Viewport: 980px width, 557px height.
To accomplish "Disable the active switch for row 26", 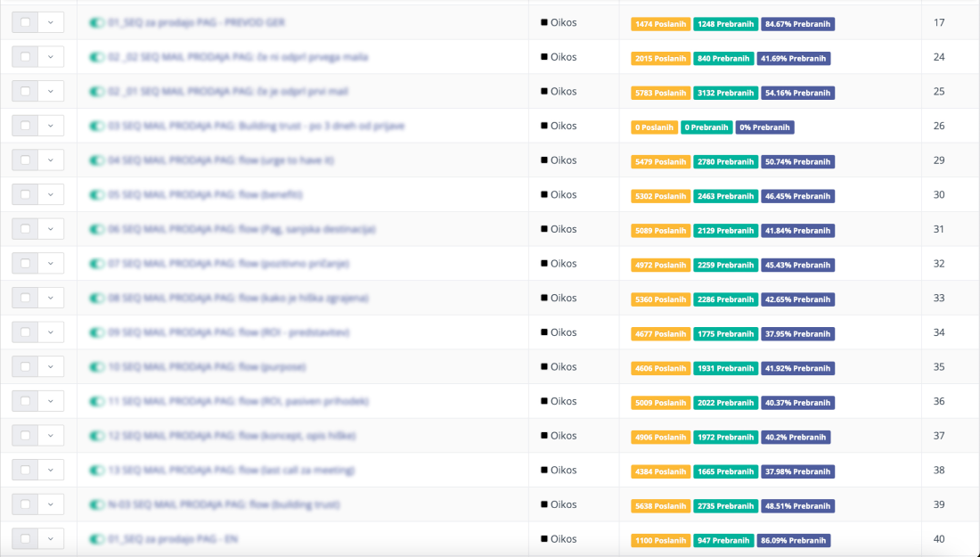I will tap(96, 126).
